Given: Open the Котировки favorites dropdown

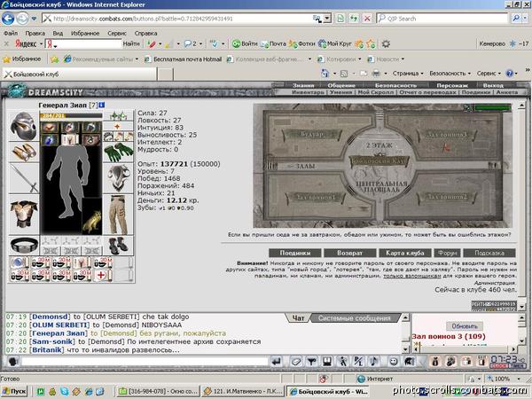Looking at the screenshot, I should [x=340, y=59].
